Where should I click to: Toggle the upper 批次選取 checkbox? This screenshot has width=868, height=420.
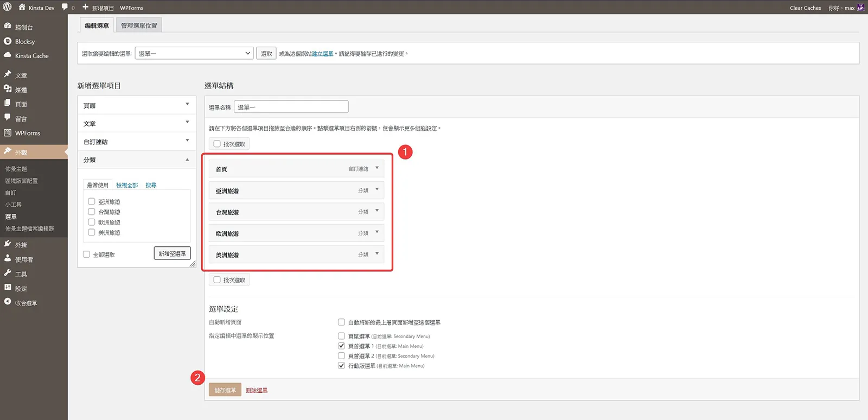217,144
